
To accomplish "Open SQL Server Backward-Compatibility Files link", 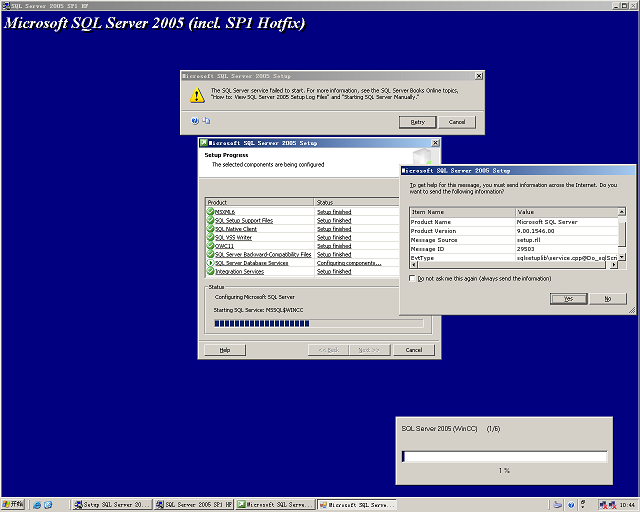I will click(263, 255).
